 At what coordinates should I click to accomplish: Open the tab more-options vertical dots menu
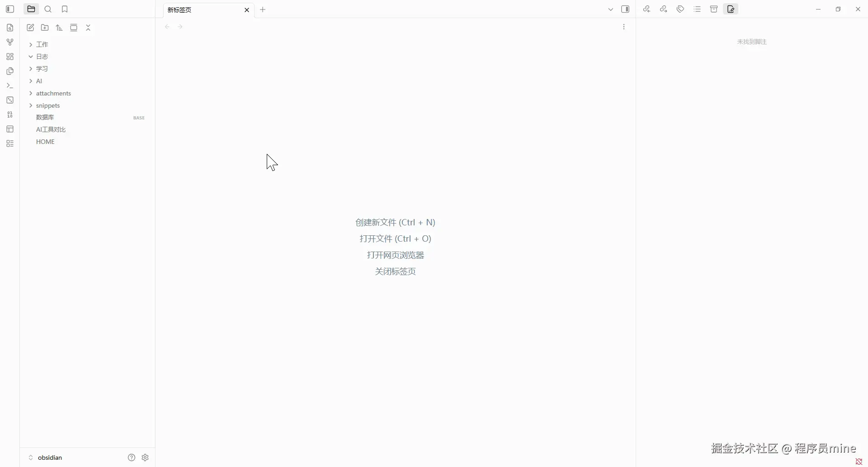pyautogui.click(x=624, y=27)
